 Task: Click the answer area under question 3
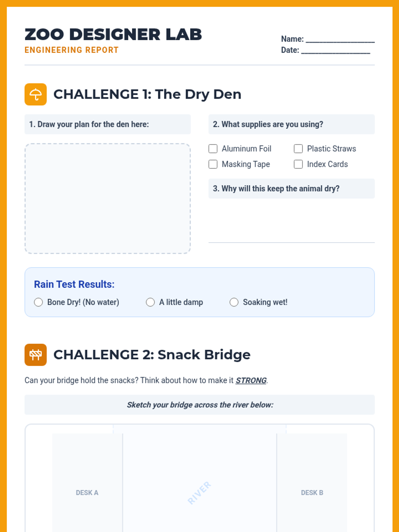point(292,221)
